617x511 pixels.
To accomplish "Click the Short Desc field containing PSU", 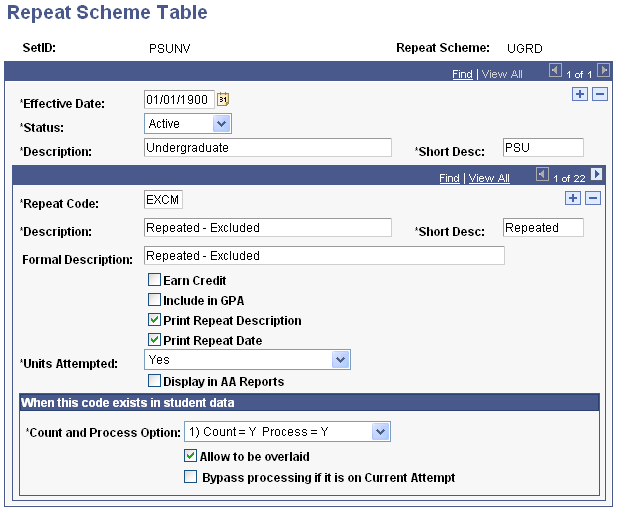I will point(543,148).
